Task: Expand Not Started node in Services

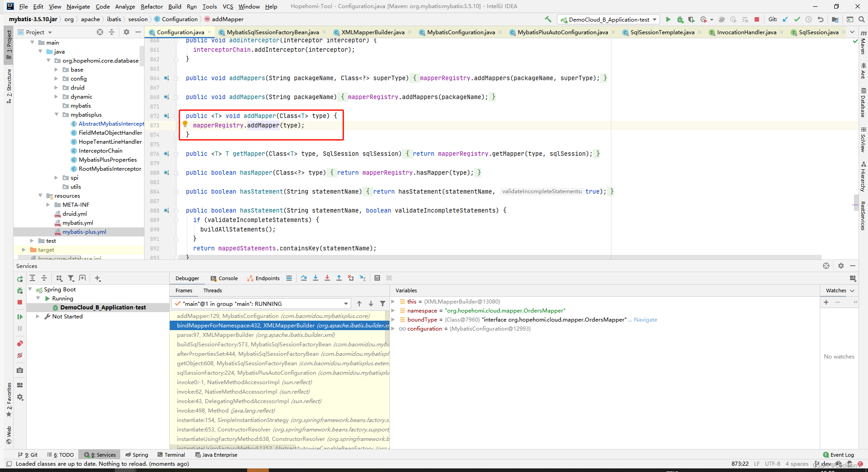Action: [38, 317]
